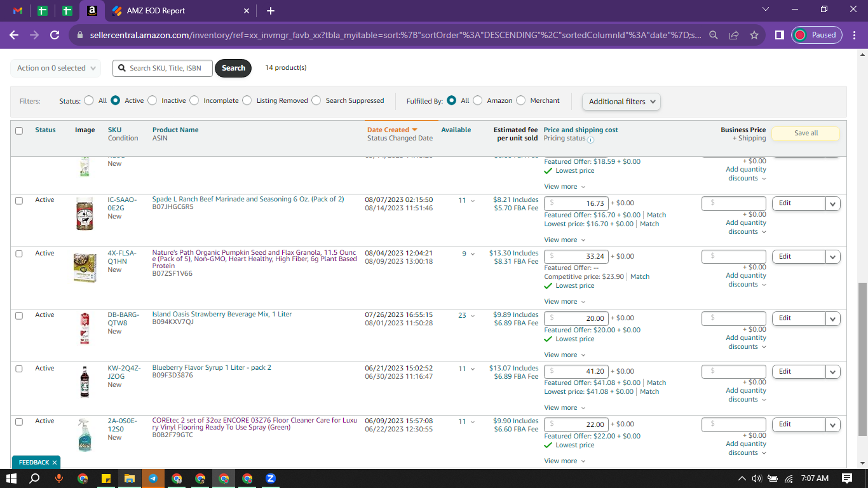Open the tab search chevron

766,9
